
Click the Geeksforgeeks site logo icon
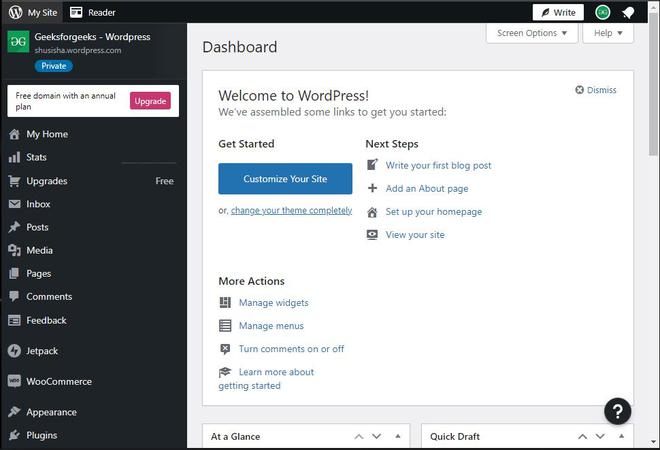(x=19, y=42)
